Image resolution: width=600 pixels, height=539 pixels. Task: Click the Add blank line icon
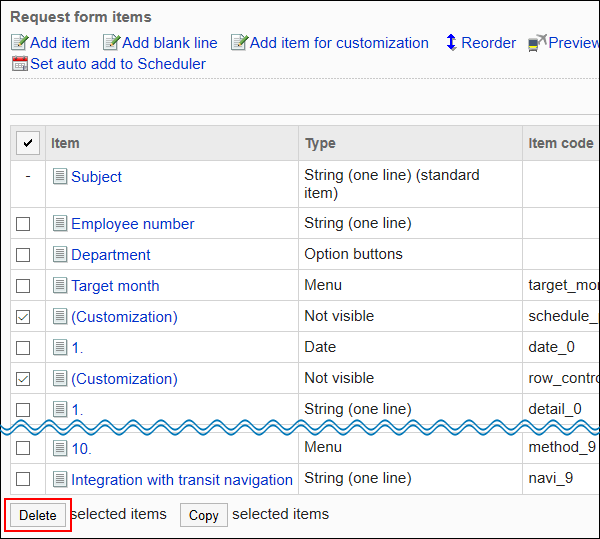point(112,42)
